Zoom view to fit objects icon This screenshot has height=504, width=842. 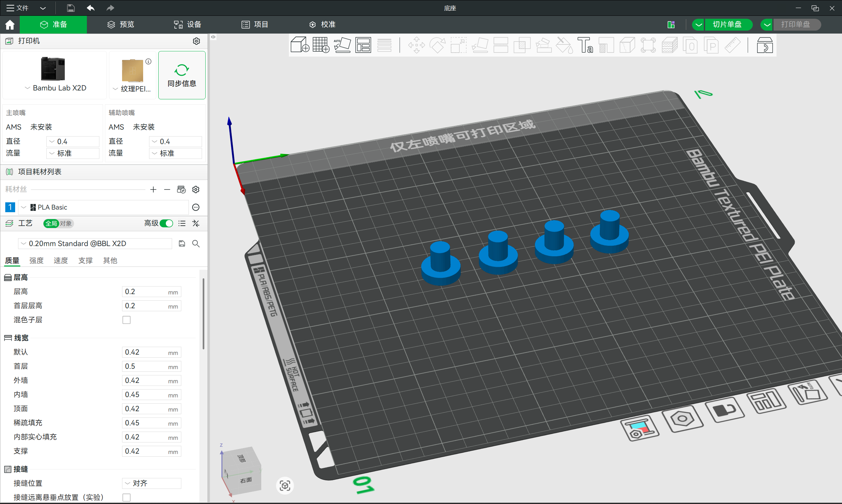[285, 485]
